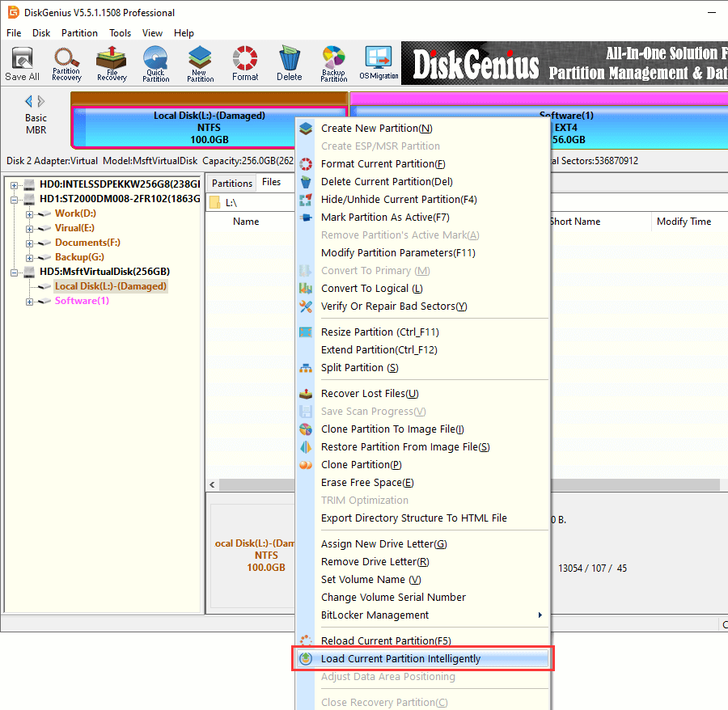Screen dimensions: 728x710
Task: Click the file list scroll-left arrow
Action: (212, 485)
